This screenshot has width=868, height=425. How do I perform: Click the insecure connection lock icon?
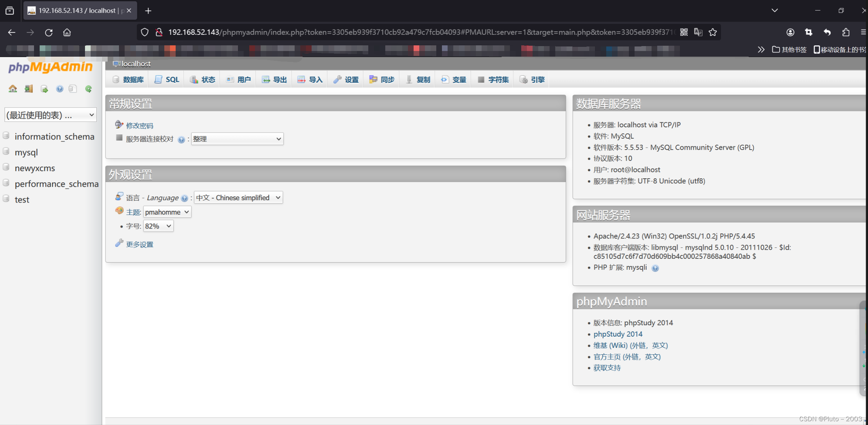(159, 32)
